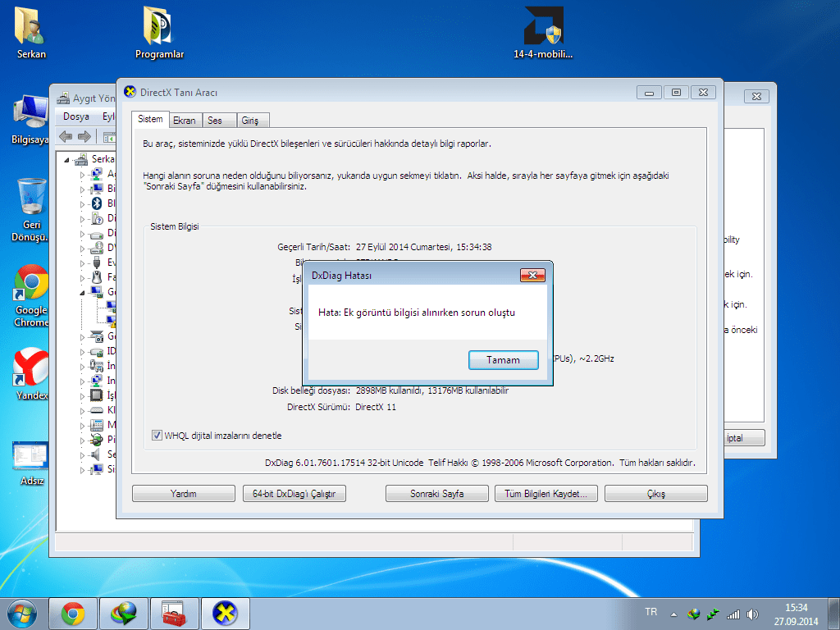Close the DxDiag Hatası dialog
The image size is (840, 630).
(x=532, y=275)
